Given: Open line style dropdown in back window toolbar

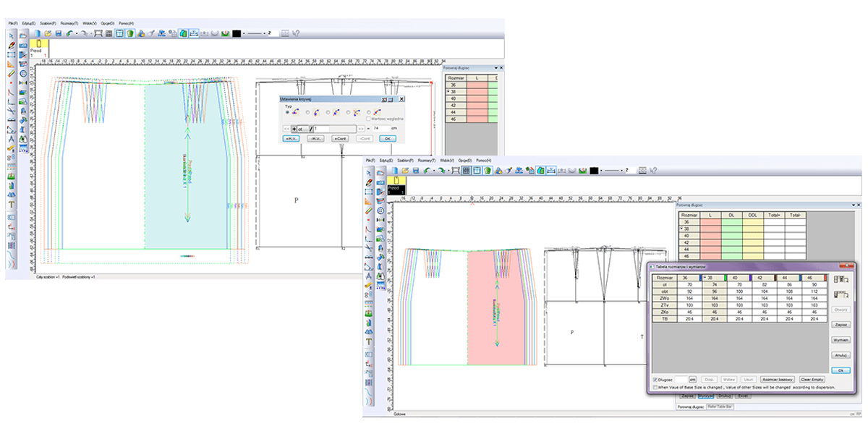Looking at the screenshot, I should pos(264,33).
